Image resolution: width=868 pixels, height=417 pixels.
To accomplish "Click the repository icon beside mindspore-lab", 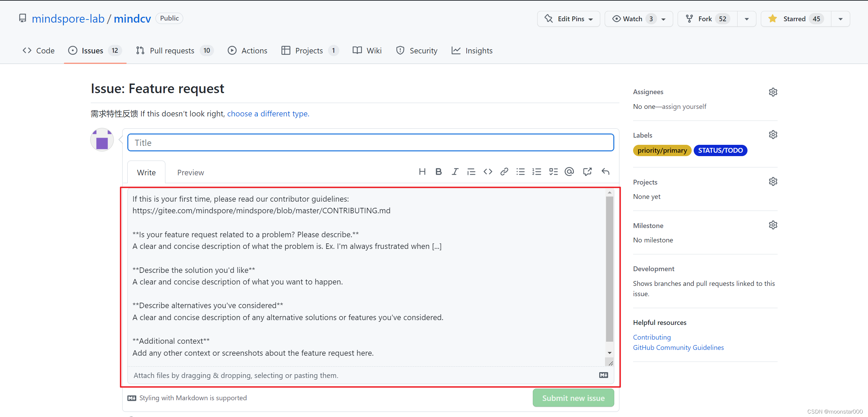I will tap(23, 18).
